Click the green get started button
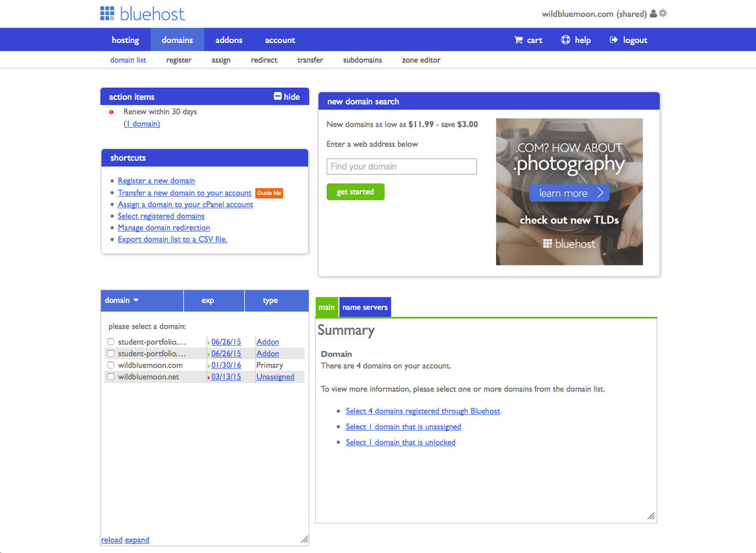Screen dimensions: 756x553 [x=356, y=192]
